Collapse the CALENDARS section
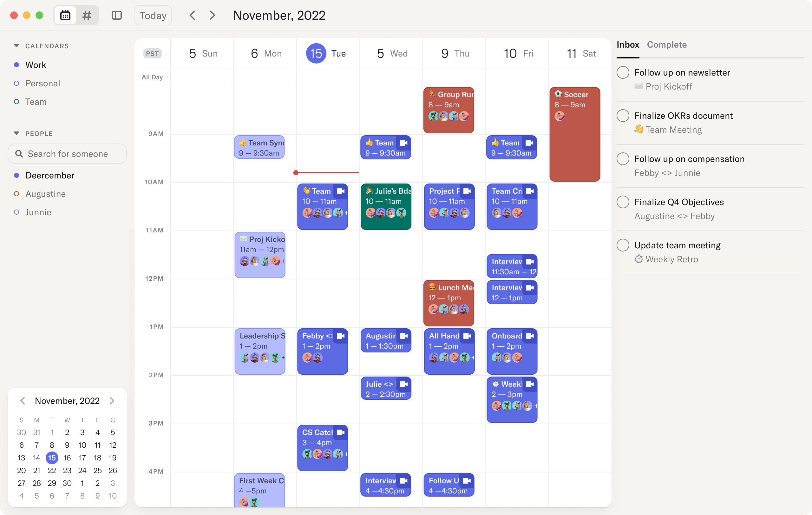This screenshot has width=812, height=515. [x=16, y=45]
